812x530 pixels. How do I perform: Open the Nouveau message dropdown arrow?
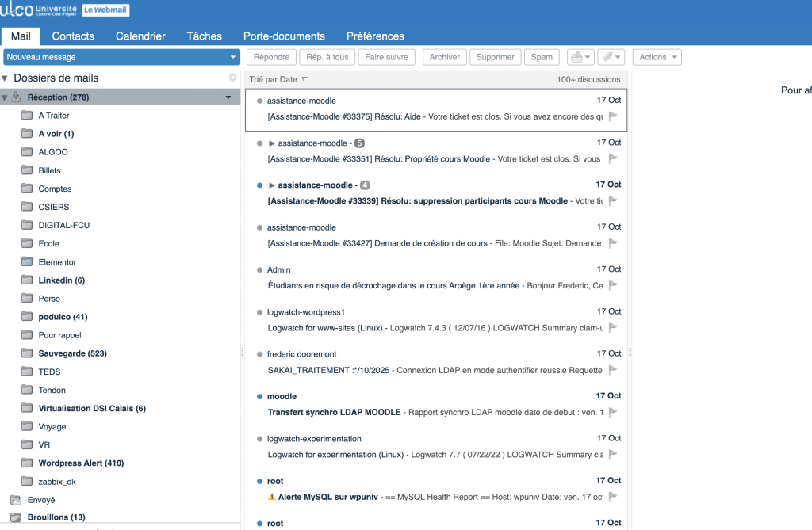coord(232,57)
